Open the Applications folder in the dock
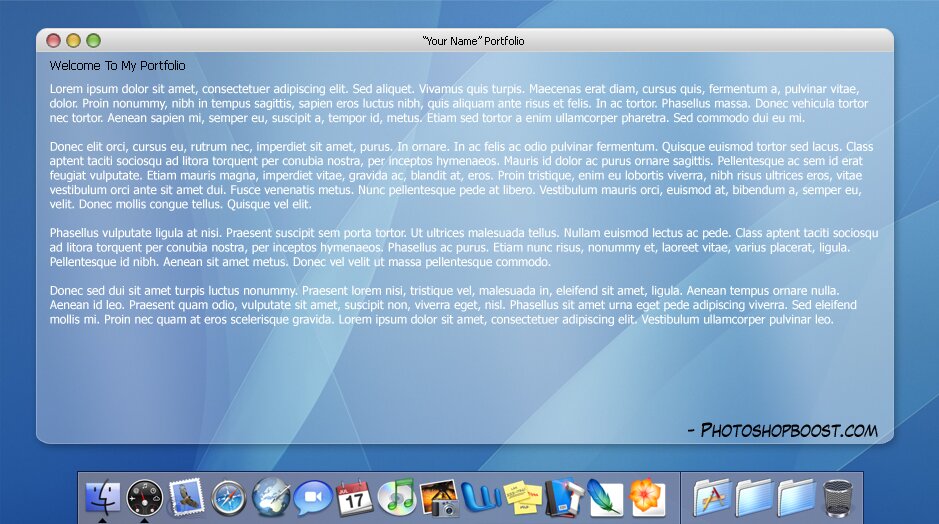The image size is (939, 524). tap(712, 498)
